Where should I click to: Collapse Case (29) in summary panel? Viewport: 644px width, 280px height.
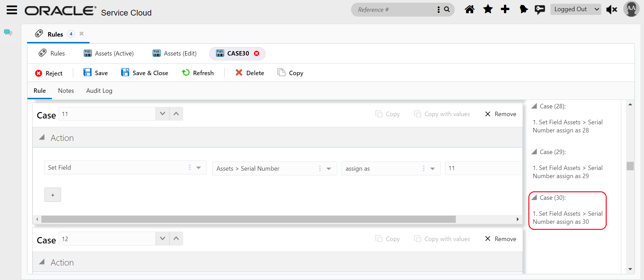click(x=534, y=152)
